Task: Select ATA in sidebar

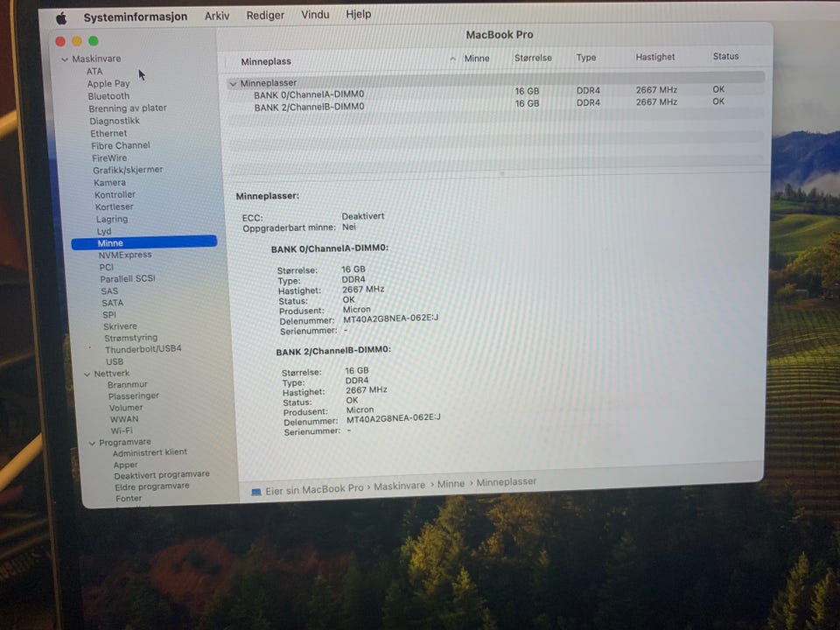Action: (94, 71)
